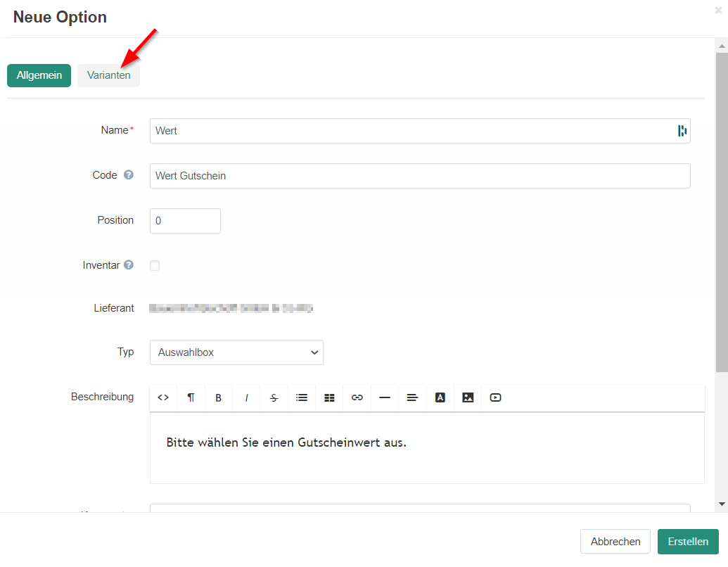Click the Name input field
The height and width of the screenshot is (567, 728).
(420, 131)
